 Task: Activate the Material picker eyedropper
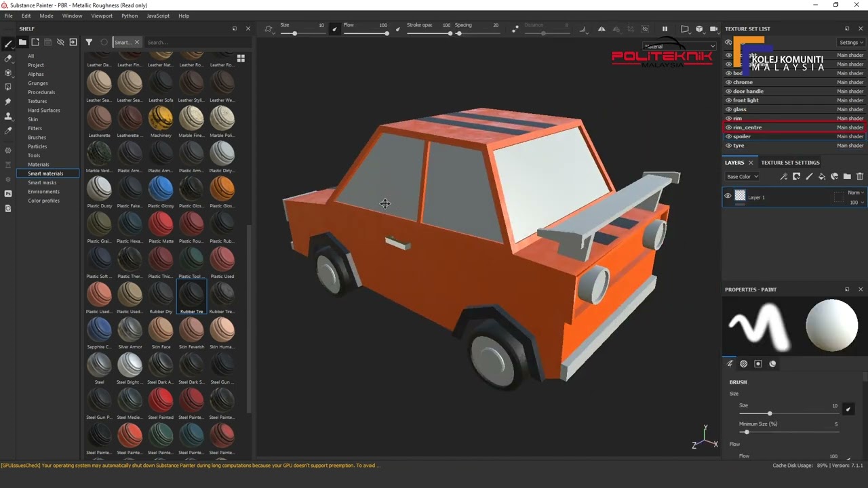tap(8, 130)
